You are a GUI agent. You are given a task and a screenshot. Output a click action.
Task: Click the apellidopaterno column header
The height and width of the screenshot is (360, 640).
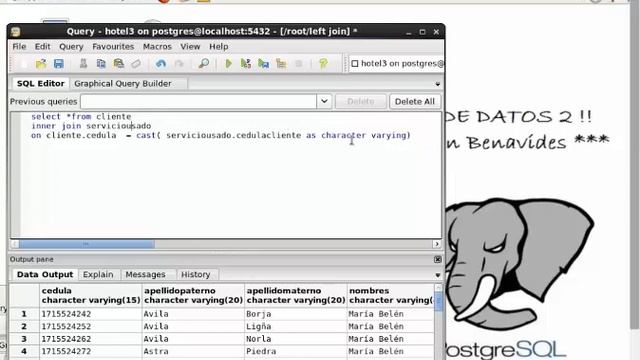(193, 295)
